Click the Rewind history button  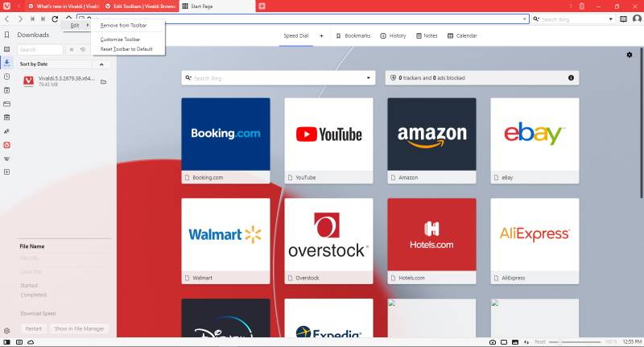[32, 19]
